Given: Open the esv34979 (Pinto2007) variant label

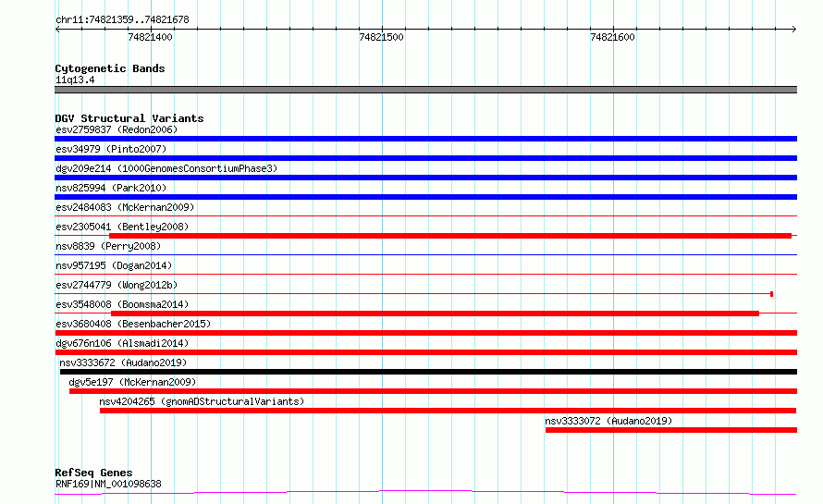Looking at the screenshot, I should click(111, 149).
